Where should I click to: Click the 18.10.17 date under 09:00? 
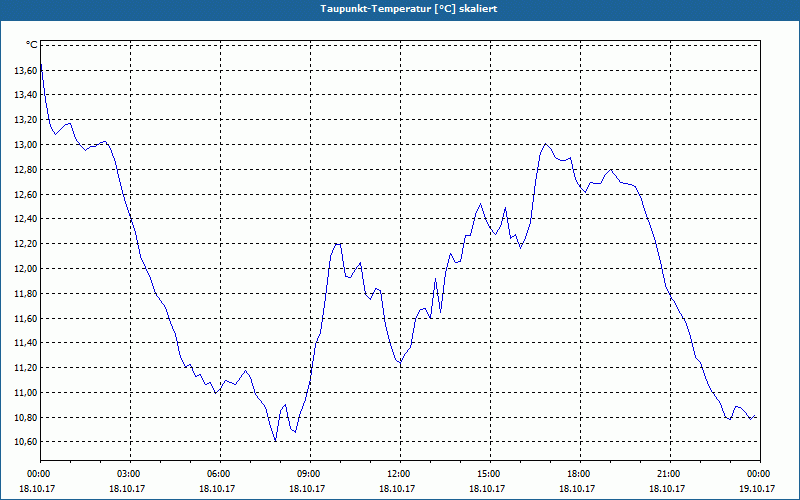coord(307,488)
